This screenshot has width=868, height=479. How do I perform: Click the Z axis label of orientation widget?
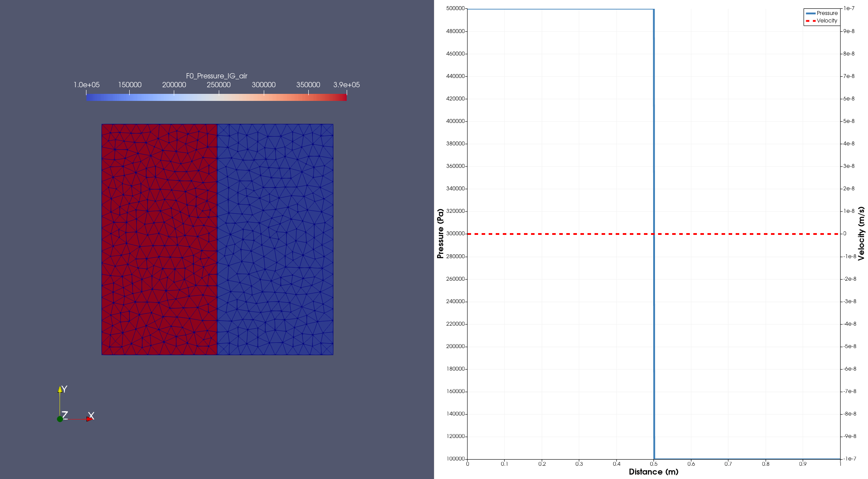pos(65,415)
